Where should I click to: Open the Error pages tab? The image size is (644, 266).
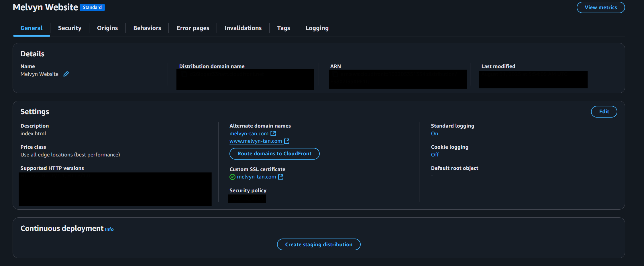point(193,28)
